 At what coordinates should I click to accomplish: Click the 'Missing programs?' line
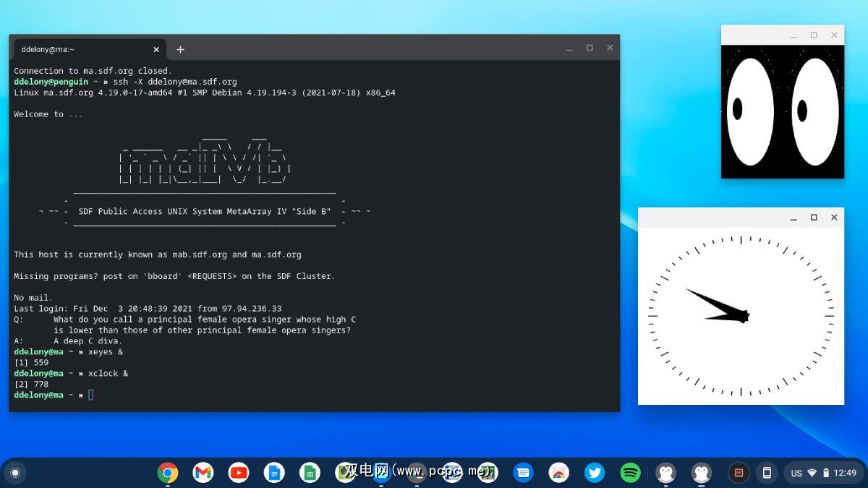pos(174,276)
